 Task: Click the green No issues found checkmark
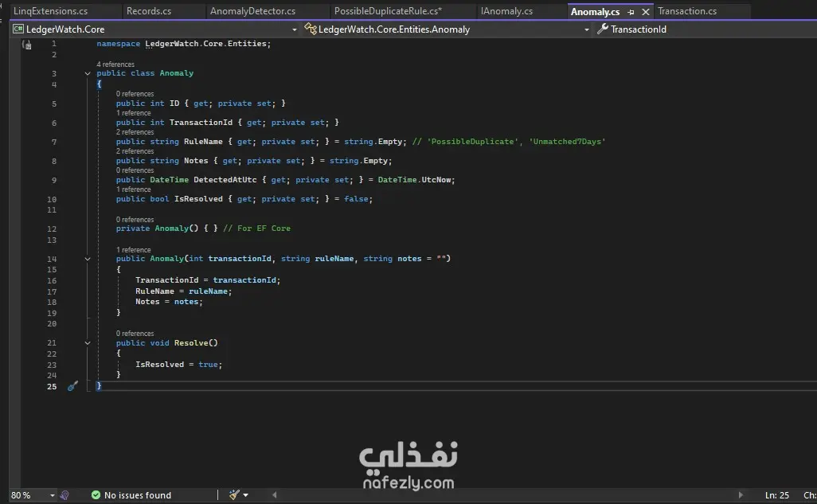(x=96, y=494)
